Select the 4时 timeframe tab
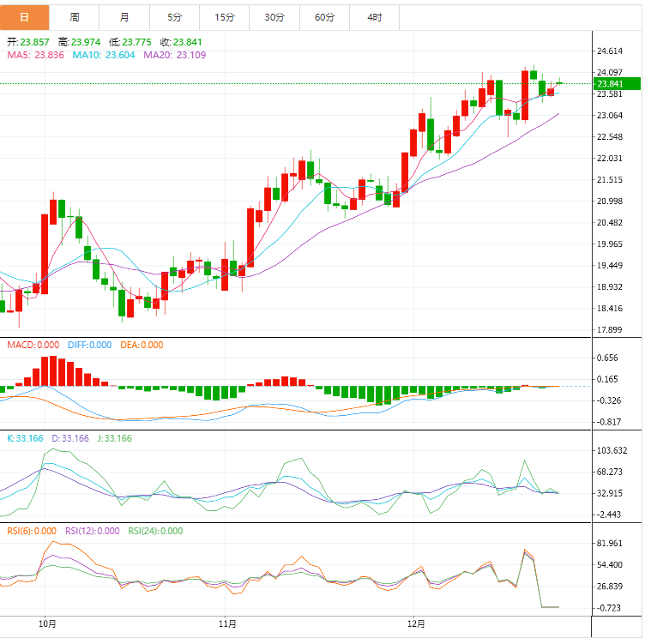This screenshot has width=645, height=644. click(x=374, y=17)
